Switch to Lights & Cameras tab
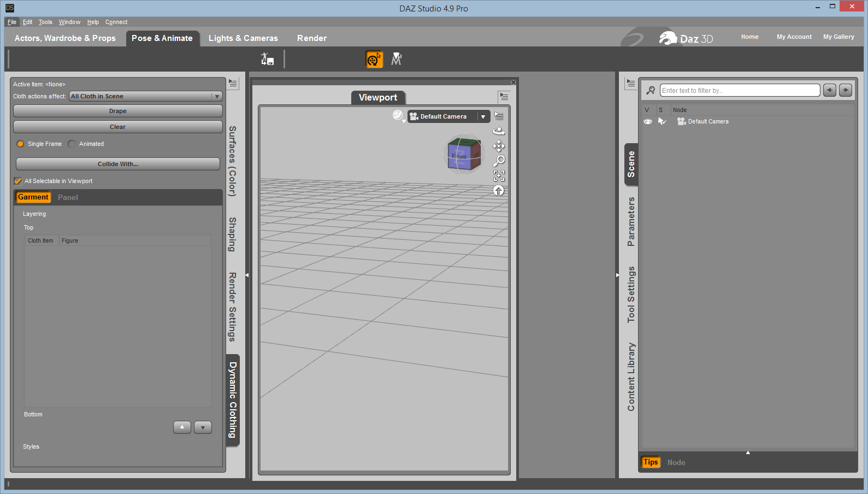868x494 pixels. click(x=243, y=38)
